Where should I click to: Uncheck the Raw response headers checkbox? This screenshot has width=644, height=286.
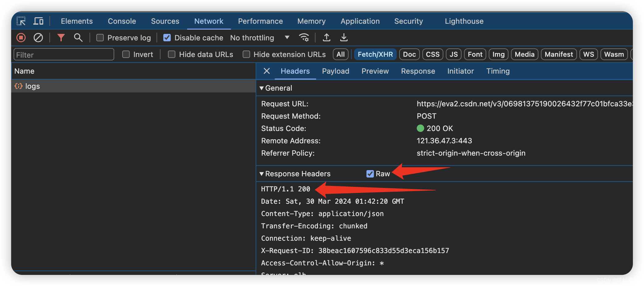[x=370, y=174]
